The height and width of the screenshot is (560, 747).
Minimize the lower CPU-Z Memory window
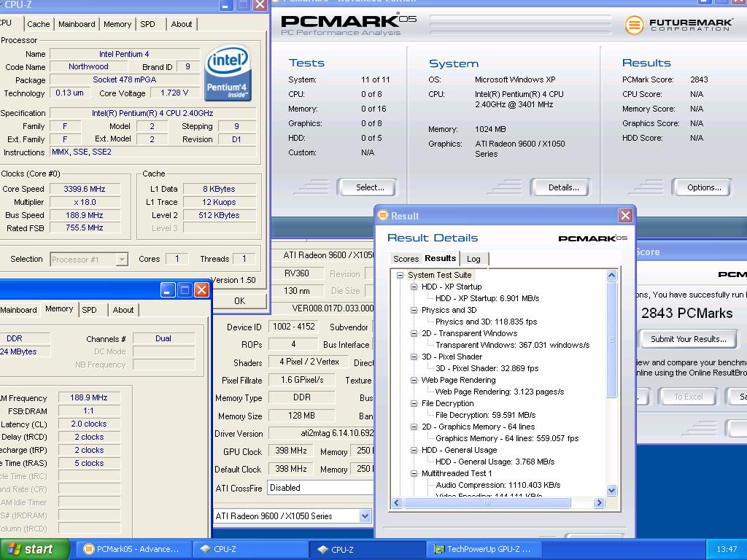(168, 289)
